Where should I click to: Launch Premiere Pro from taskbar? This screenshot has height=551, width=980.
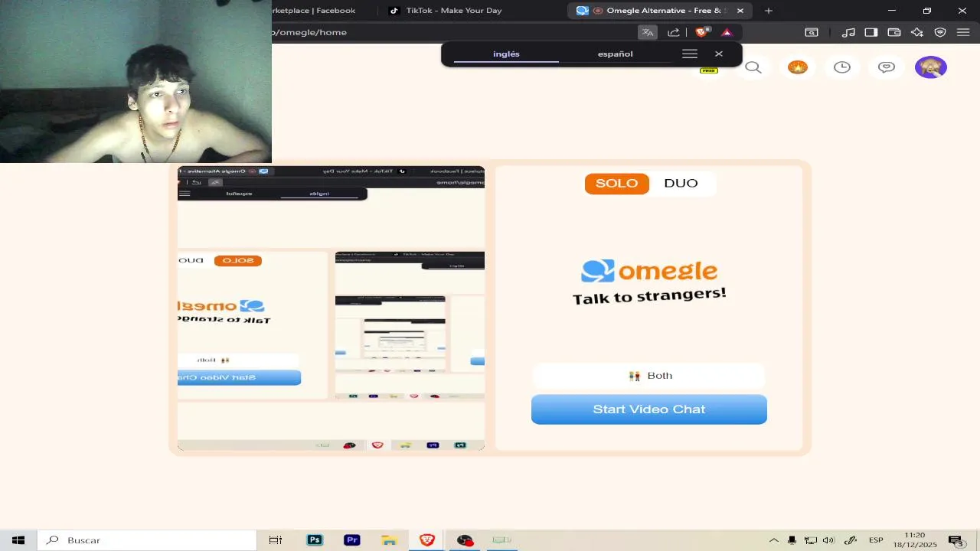(352, 540)
